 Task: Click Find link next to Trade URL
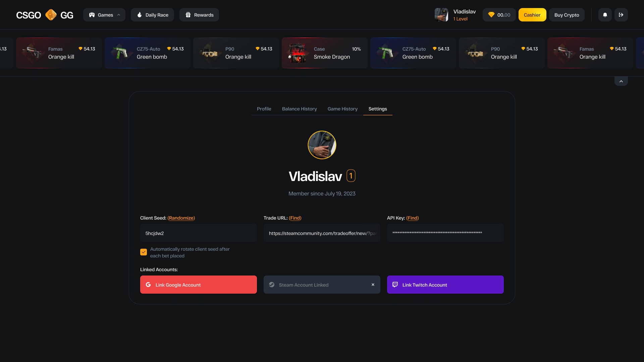click(x=295, y=218)
